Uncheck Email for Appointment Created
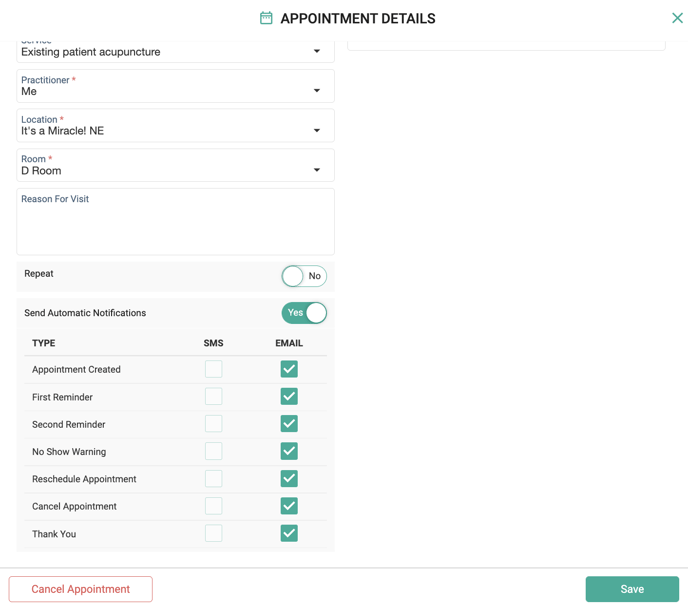The width and height of the screenshot is (688, 606). 289,369
